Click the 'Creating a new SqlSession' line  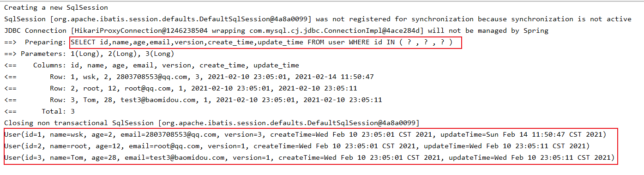[x=56, y=7]
